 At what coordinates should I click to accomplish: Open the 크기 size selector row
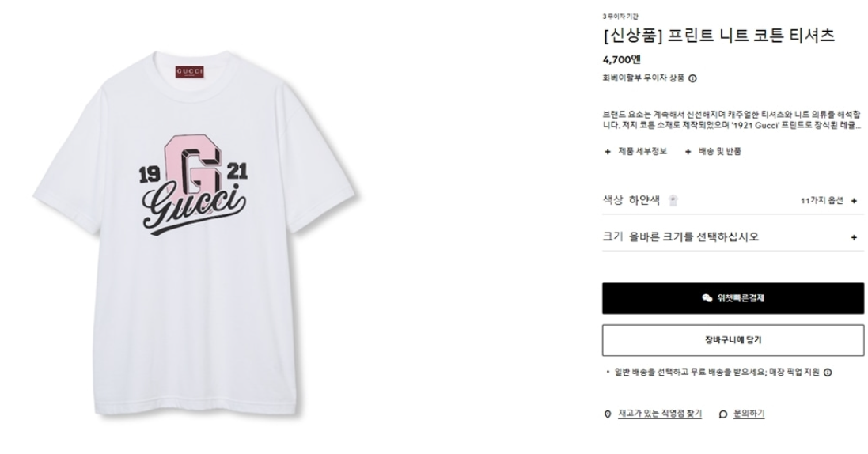pyautogui.click(x=733, y=237)
